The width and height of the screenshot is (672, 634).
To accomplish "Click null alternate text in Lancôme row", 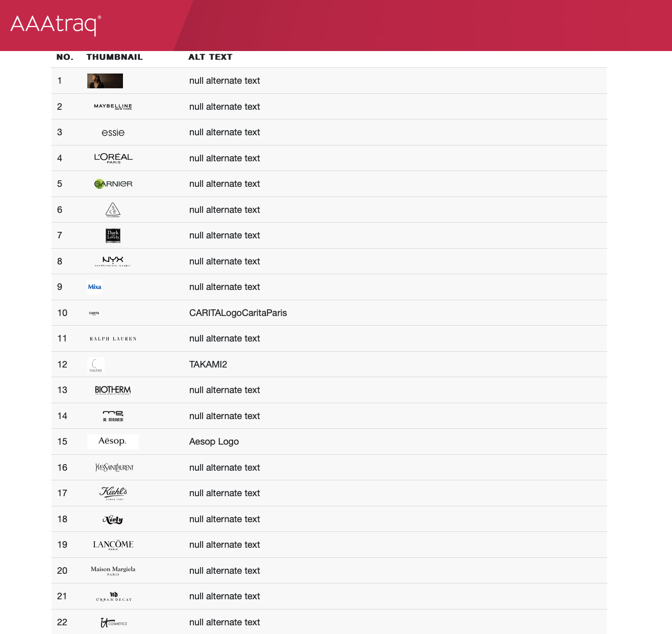I will tap(225, 545).
